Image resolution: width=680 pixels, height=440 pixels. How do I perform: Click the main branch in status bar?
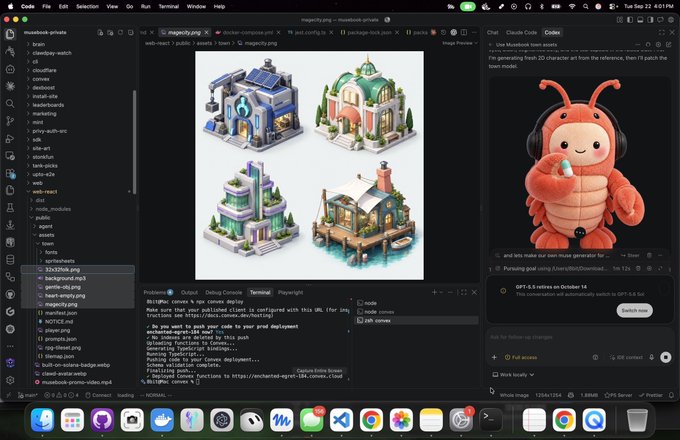(x=27, y=395)
